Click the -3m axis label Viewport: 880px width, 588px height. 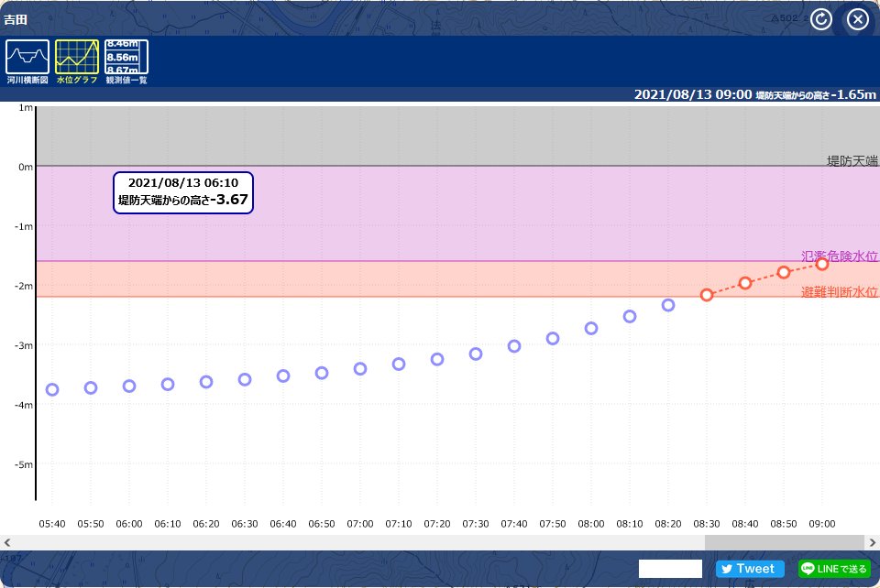click(24, 345)
